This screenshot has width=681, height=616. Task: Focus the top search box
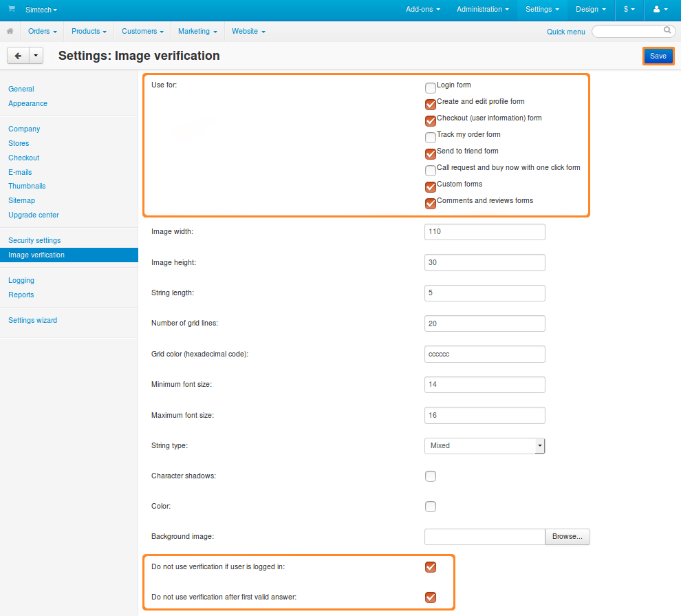click(634, 31)
